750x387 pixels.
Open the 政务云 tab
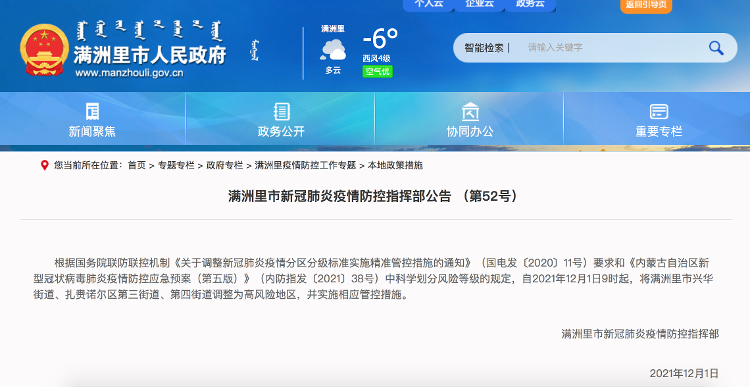pos(530,5)
